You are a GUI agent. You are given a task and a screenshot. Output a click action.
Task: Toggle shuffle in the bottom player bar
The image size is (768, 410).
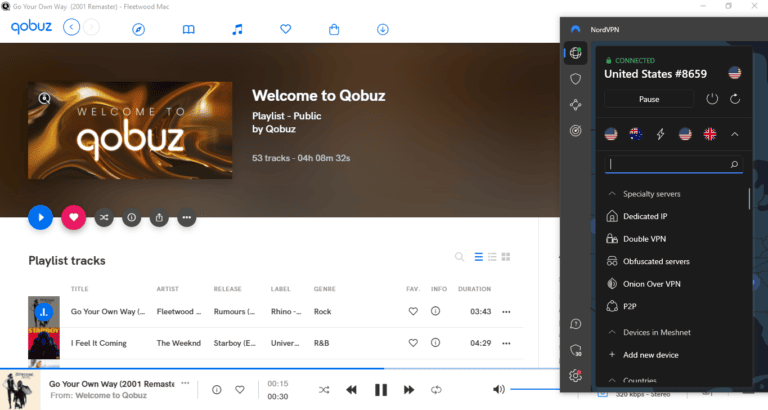(324, 389)
